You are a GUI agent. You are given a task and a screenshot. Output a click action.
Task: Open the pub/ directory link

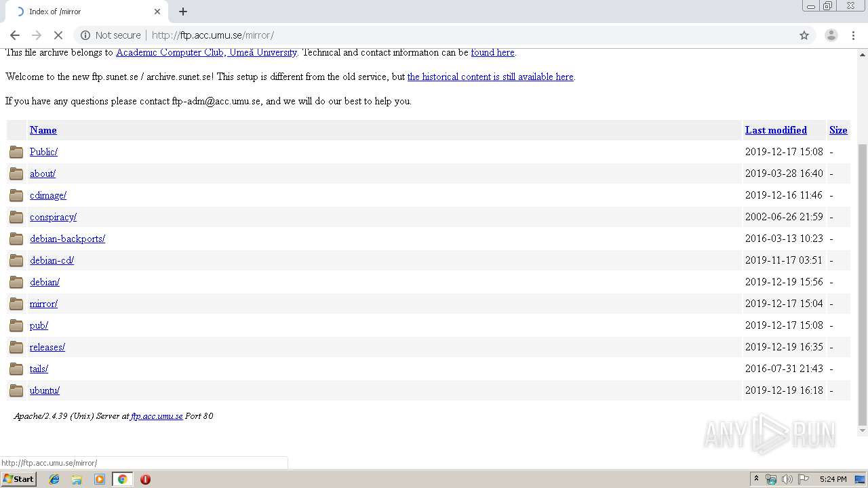click(39, 325)
